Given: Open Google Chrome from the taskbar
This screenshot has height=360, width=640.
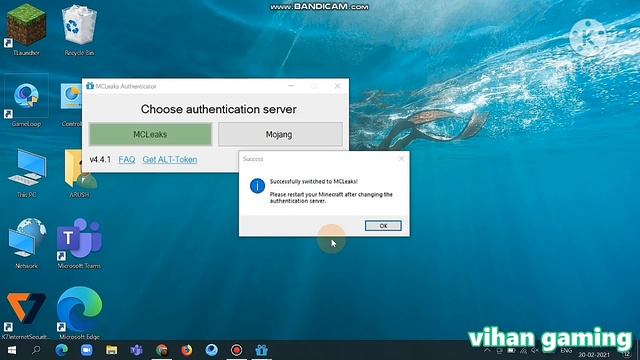Looking at the screenshot, I should click(x=162, y=350).
